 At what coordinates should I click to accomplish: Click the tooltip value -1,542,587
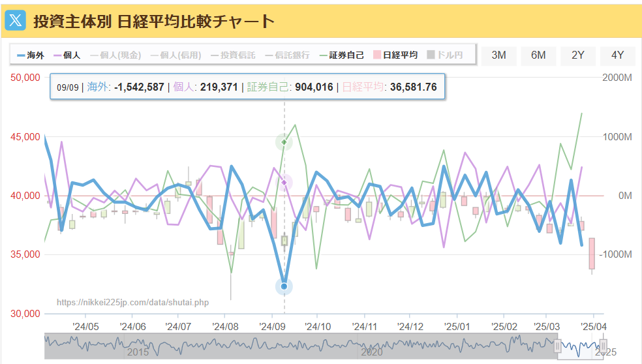(x=139, y=87)
